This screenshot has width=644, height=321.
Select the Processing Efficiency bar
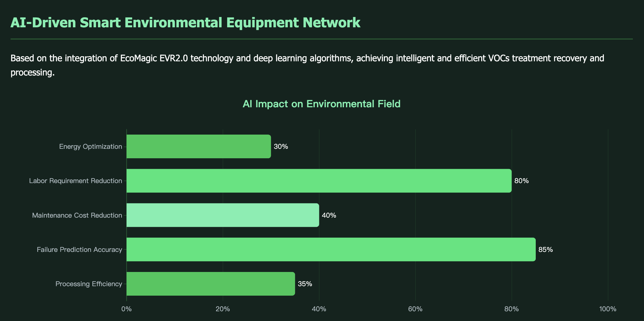(211, 284)
